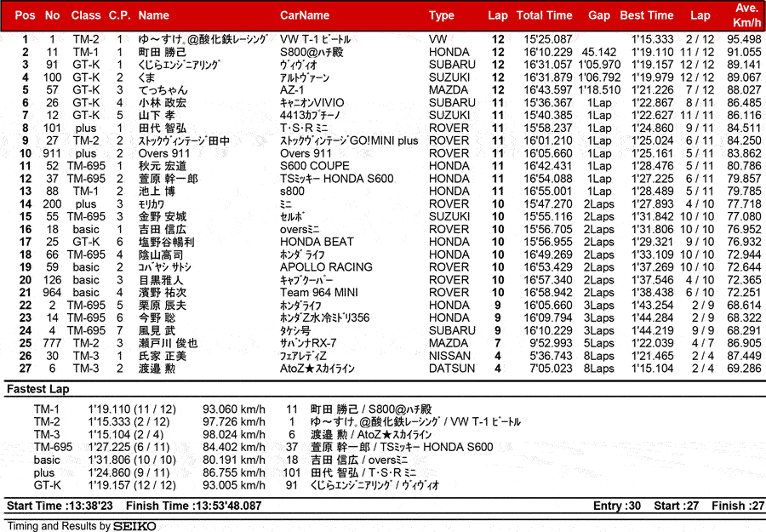This screenshot has width=766, height=532.
Task: Click the 'Gap' column header
Action: point(599,15)
